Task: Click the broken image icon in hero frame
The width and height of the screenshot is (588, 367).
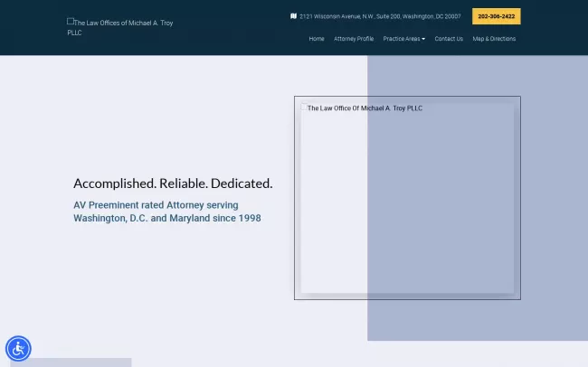Action: coord(304,107)
